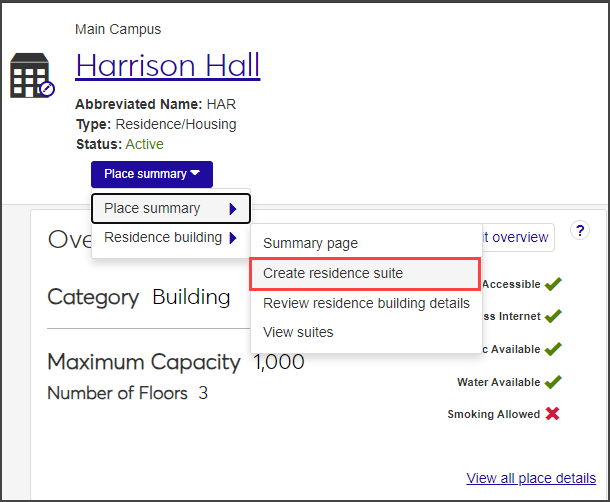Collapse the blue Place summary dropdown button
The width and height of the screenshot is (610, 502).
[151, 174]
